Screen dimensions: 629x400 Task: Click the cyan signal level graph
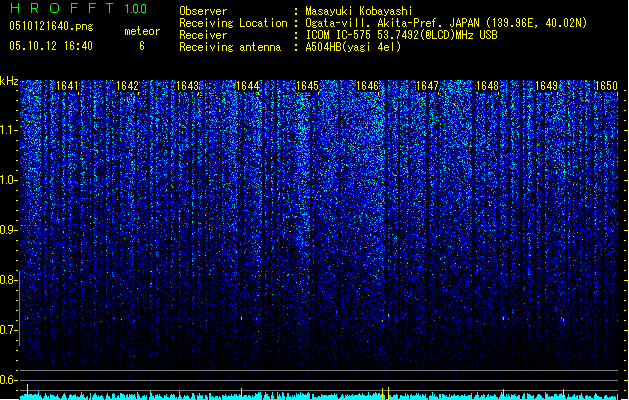coord(319,396)
